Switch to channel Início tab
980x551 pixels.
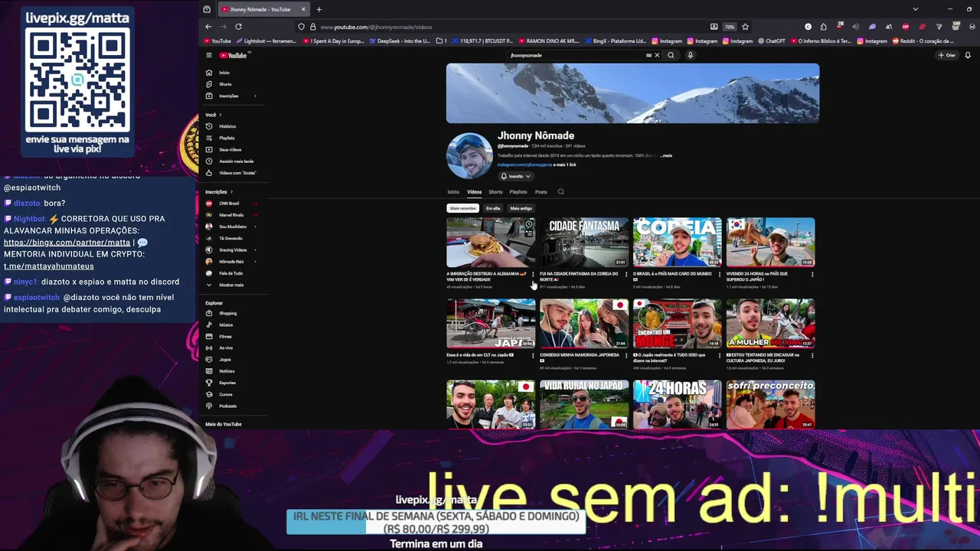453,192
